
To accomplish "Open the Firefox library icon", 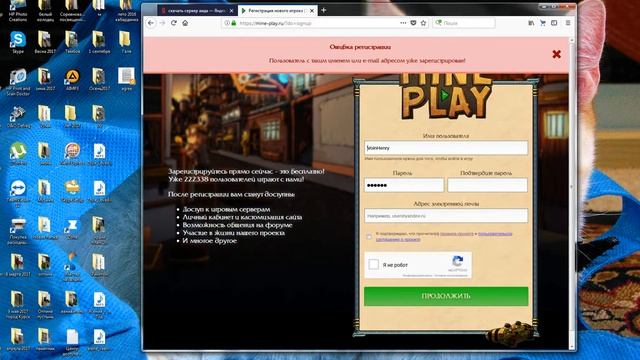I will pos(531,23).
